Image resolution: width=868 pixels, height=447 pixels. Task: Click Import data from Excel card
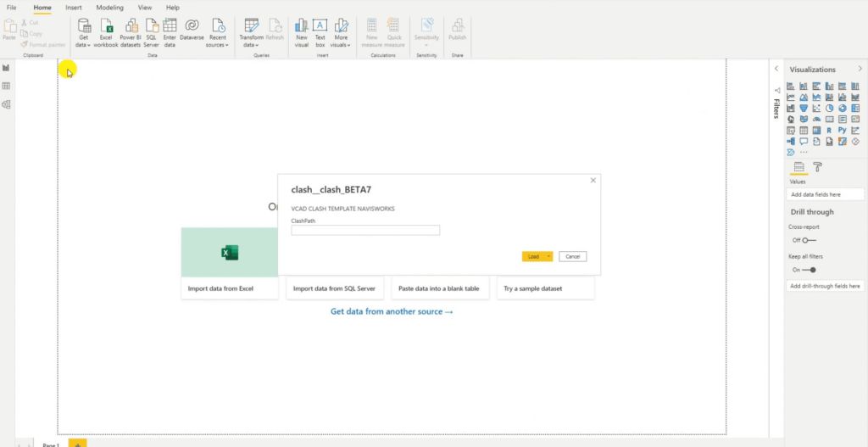(x=229, y=264)
